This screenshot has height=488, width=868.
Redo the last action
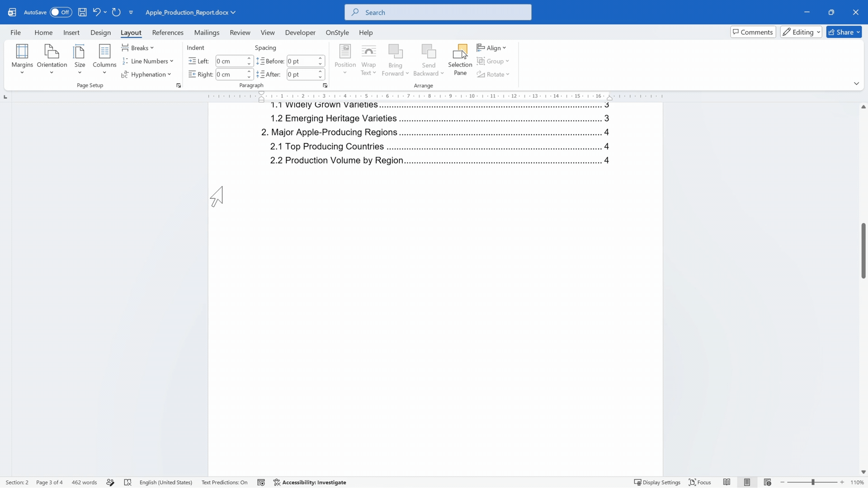(116, 12)
